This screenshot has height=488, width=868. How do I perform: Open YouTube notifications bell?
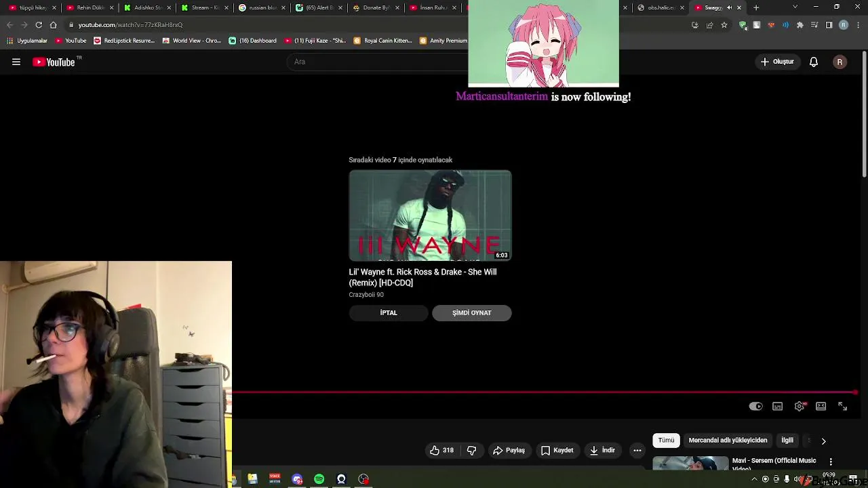click(814, 62)
